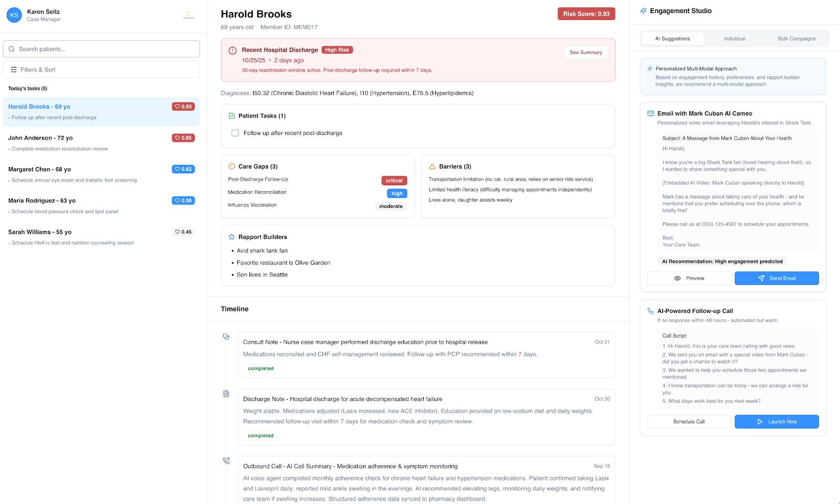Switch to the AI Suggestions tab
840x504 pixels.
coord(672,39)
